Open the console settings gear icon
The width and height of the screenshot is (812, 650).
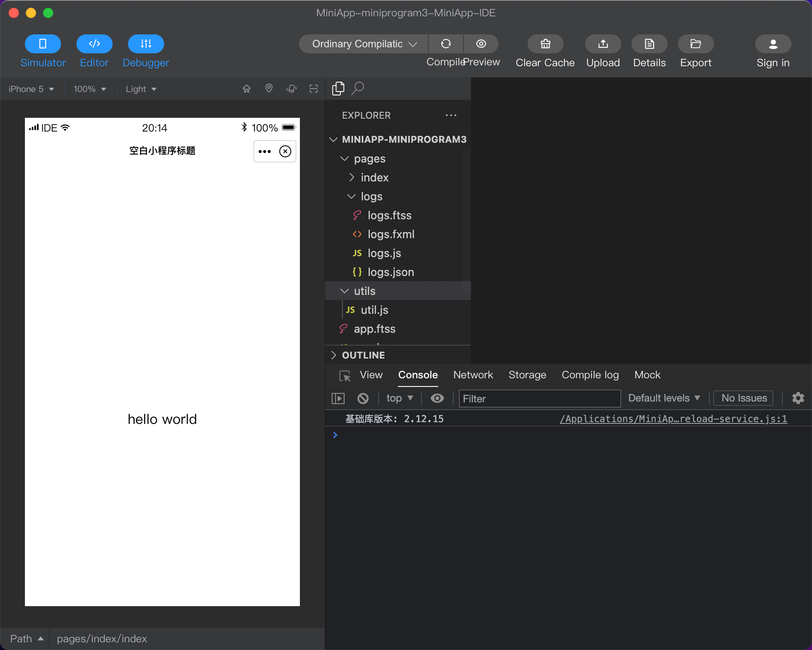click(798, 398)
